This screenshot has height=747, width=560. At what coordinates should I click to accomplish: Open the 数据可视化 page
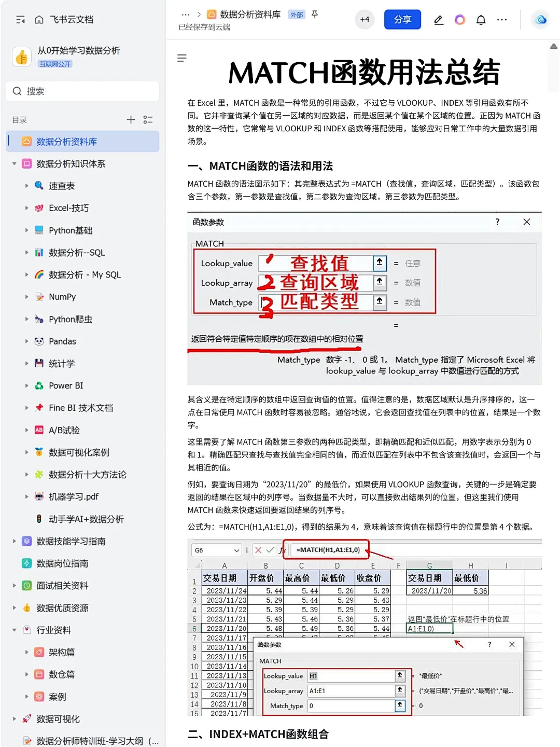[x=58, y=719]
